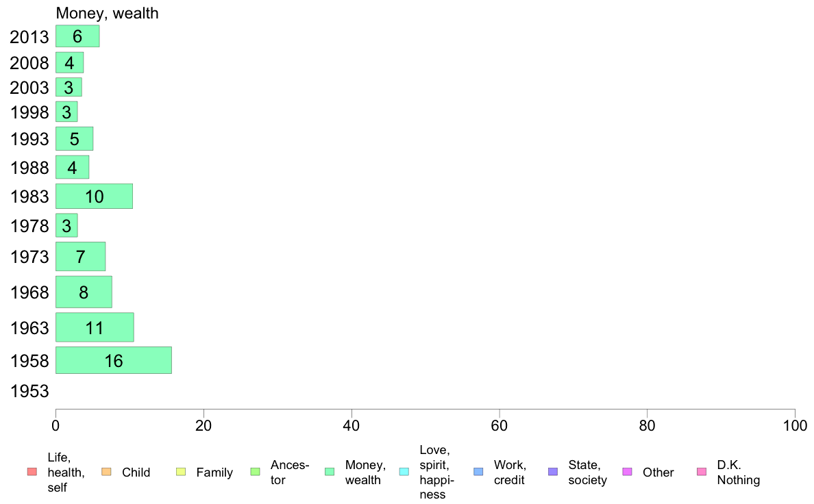Select the Work, credit legend swatch
This screenshot has width=814, height=504.
[x=478, y=472]
